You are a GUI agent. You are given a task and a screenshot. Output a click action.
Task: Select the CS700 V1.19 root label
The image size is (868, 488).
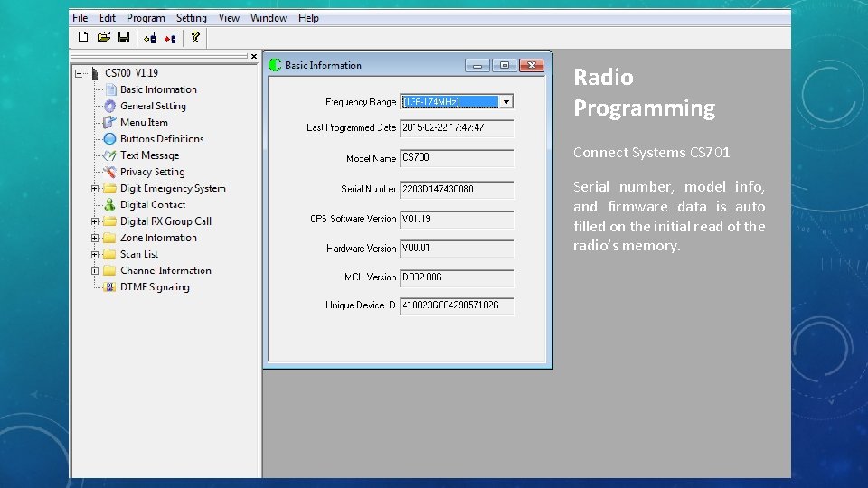pyautogui.click(x=132, y=73)
